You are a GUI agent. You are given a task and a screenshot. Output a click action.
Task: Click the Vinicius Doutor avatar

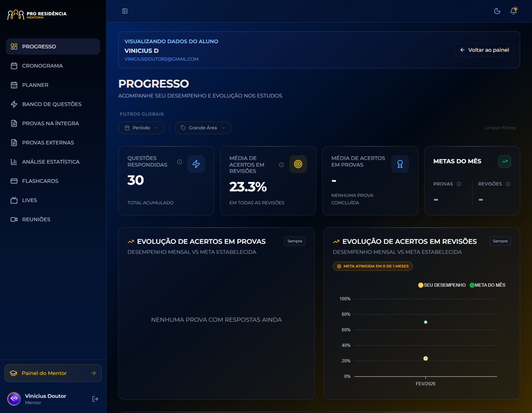(14, 399)
